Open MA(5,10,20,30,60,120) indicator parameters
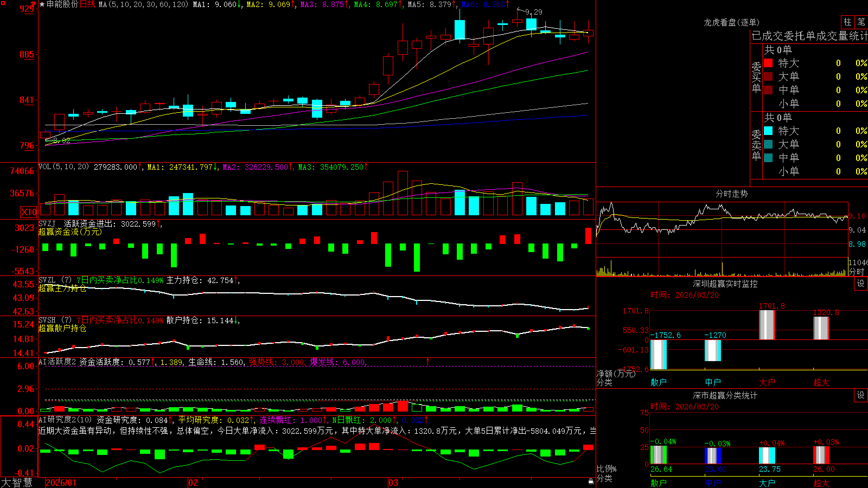The image size is (868, 488). [x=143, y=4]
